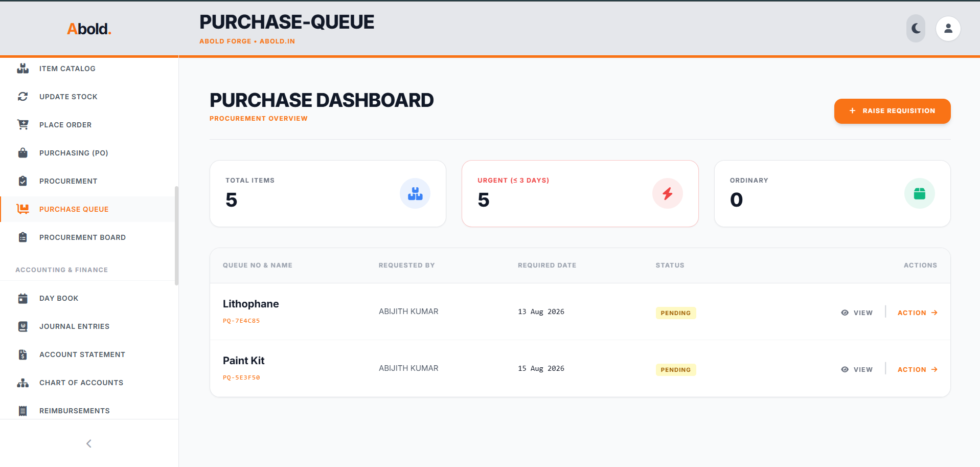Click the Account Statement invoice icon
Screen dimensions: 980x467
[22, 354]
